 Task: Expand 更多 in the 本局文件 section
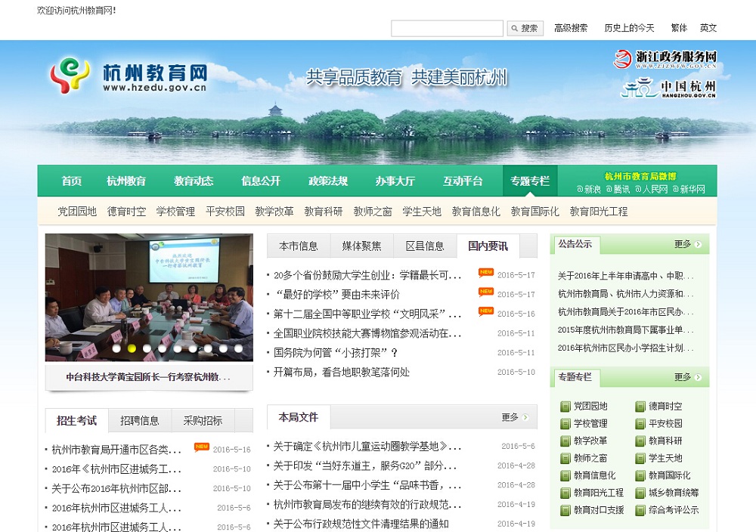pos(514,417)
